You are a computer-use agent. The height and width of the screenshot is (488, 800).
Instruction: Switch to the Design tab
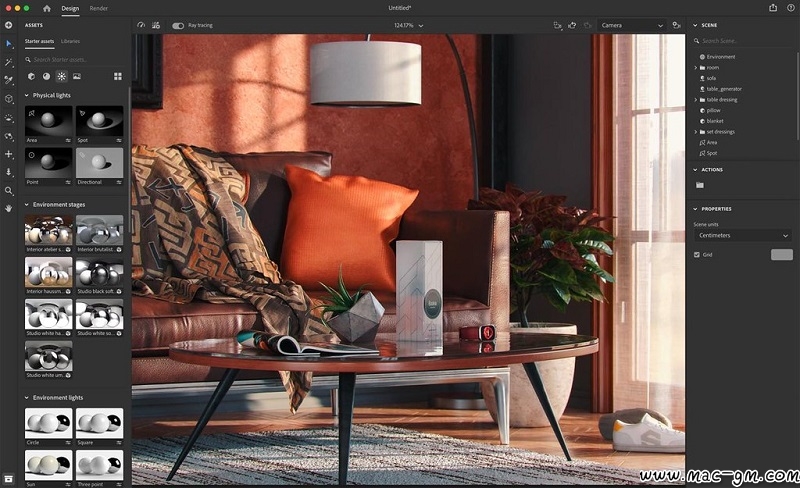point(70,8)
